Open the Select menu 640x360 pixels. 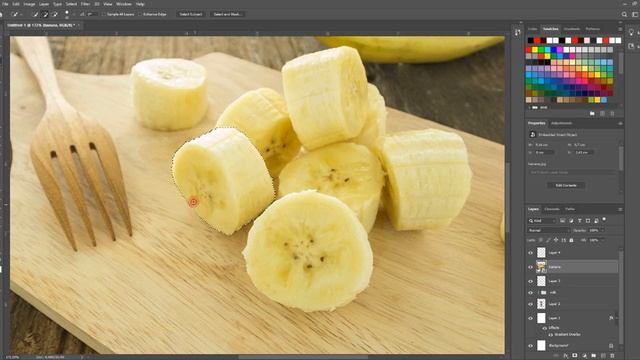[71, 4]
